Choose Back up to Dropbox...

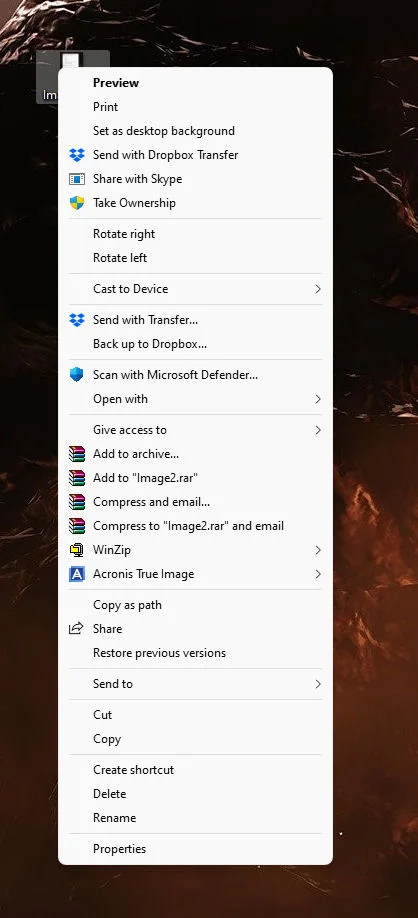click(x=196, y=344)
